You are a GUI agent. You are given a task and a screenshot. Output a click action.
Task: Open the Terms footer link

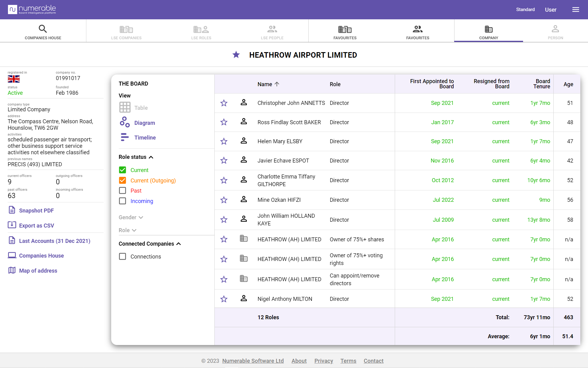pyautogui.click(x=348, y=361)
